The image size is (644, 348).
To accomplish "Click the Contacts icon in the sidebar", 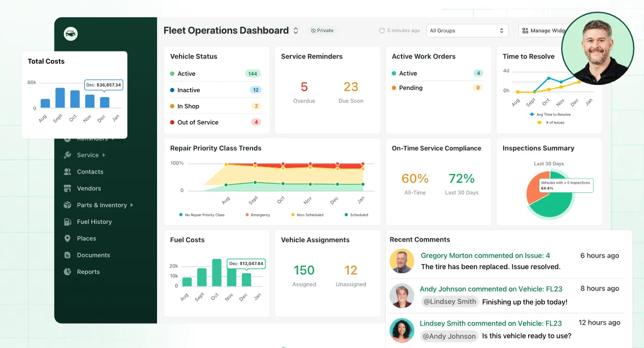I will click(x=68, y=171).
